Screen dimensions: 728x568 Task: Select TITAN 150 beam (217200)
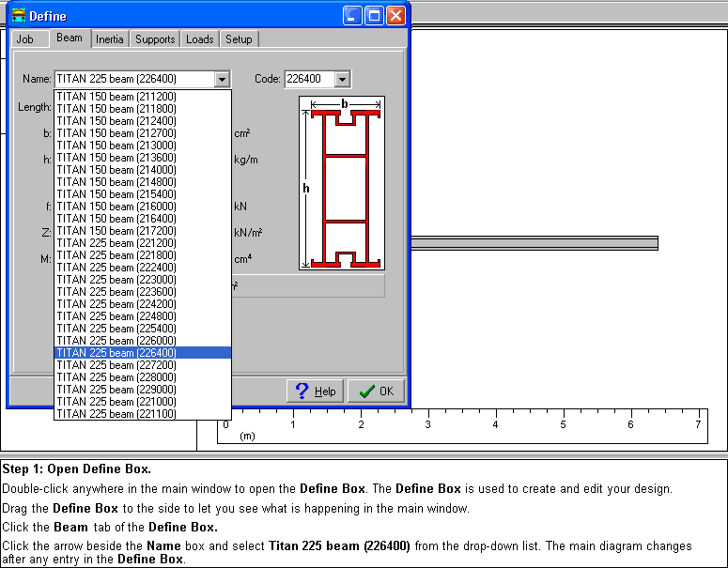pos(116,231)
